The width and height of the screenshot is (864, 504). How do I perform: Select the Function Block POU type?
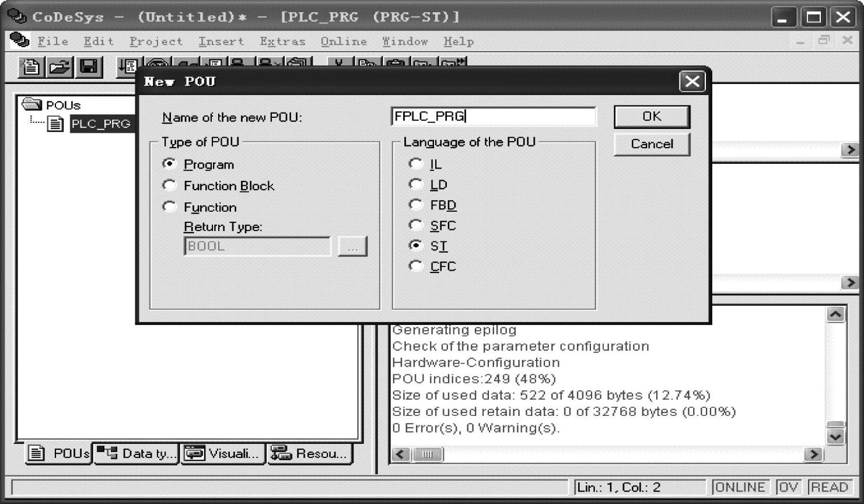click(169, 185)
